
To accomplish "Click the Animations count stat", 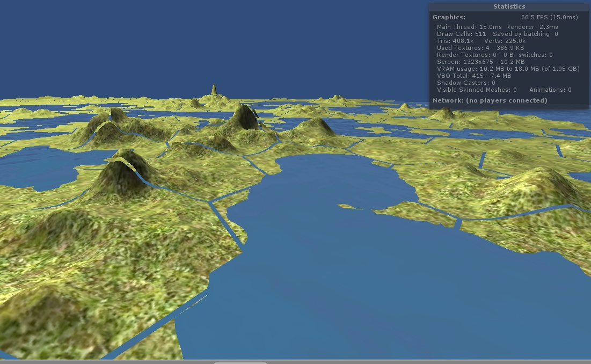I will [550, 90].
